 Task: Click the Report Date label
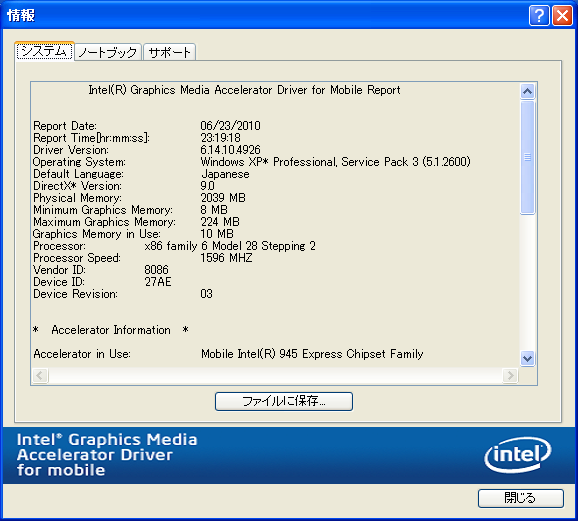[65, 126]
